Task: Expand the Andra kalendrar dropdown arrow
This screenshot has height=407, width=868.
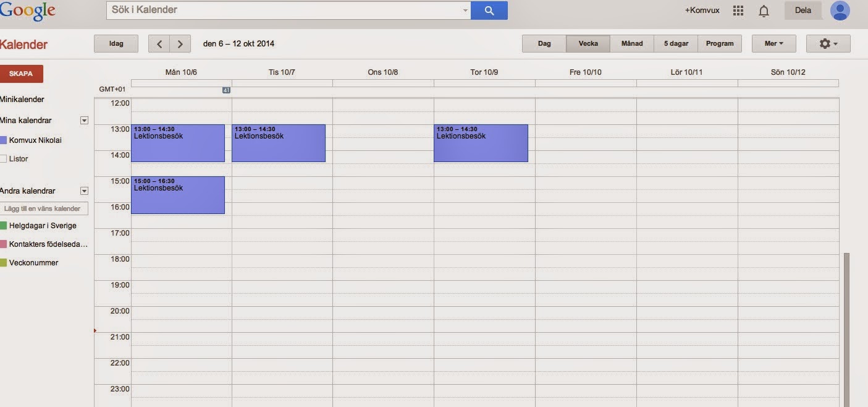Action: point(85,191)
